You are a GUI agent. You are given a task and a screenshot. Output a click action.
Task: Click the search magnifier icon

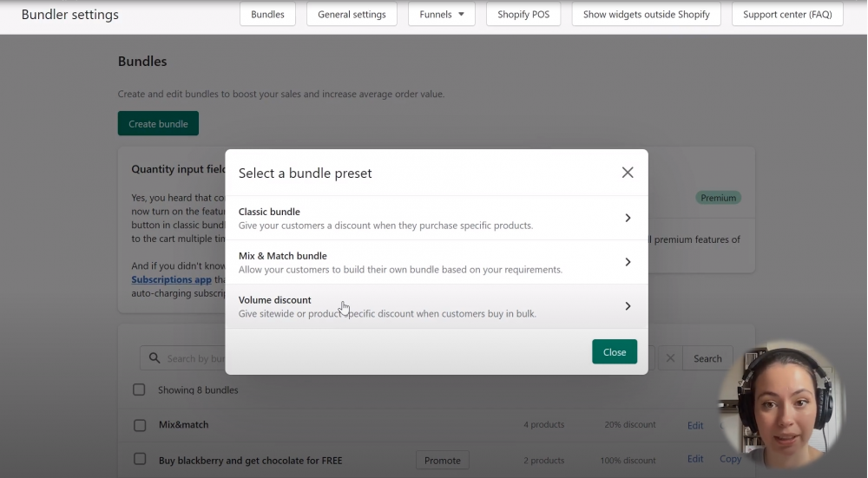click(x=155, y=358)
